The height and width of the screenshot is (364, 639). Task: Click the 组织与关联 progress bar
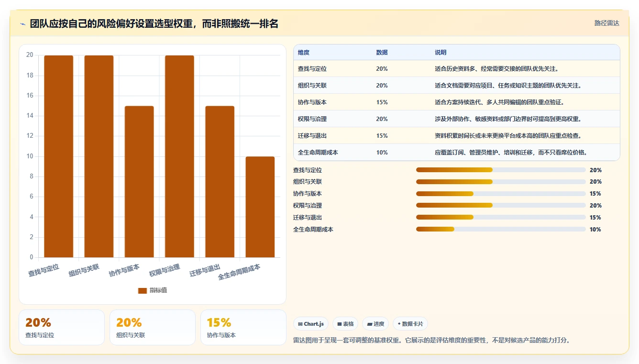pyautogui.click(x=501, y=182)
